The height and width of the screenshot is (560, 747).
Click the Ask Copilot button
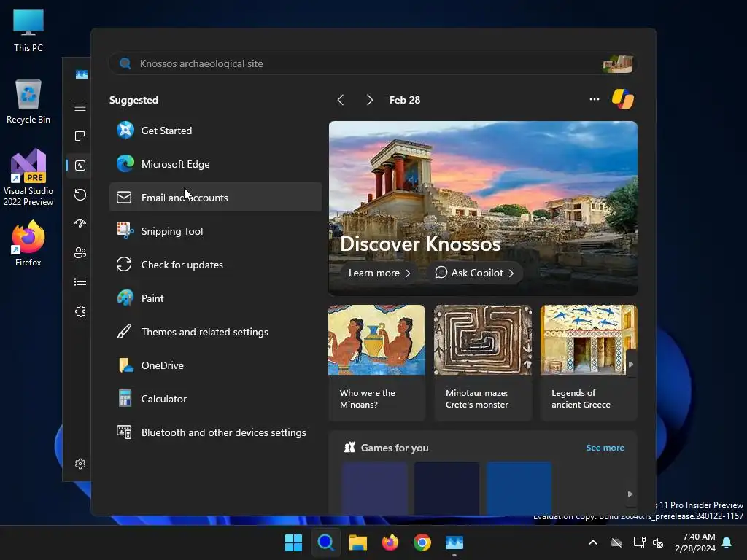point(474,273)
